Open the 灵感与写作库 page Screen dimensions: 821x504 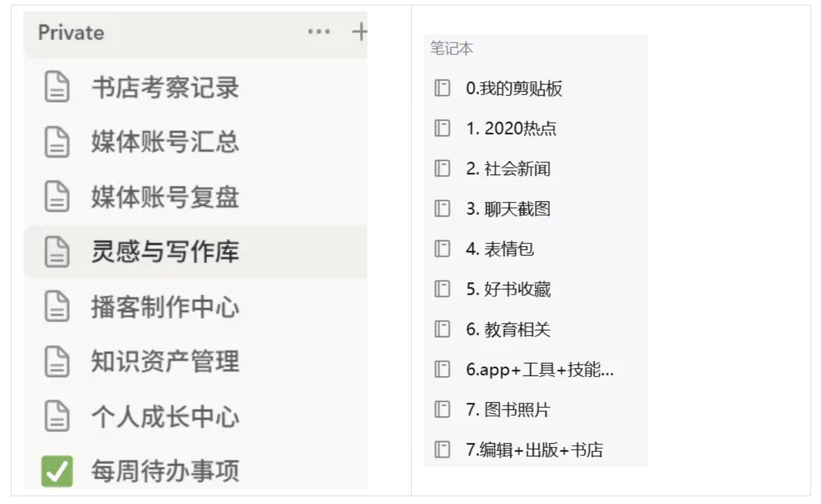click(x=165, y=251)
